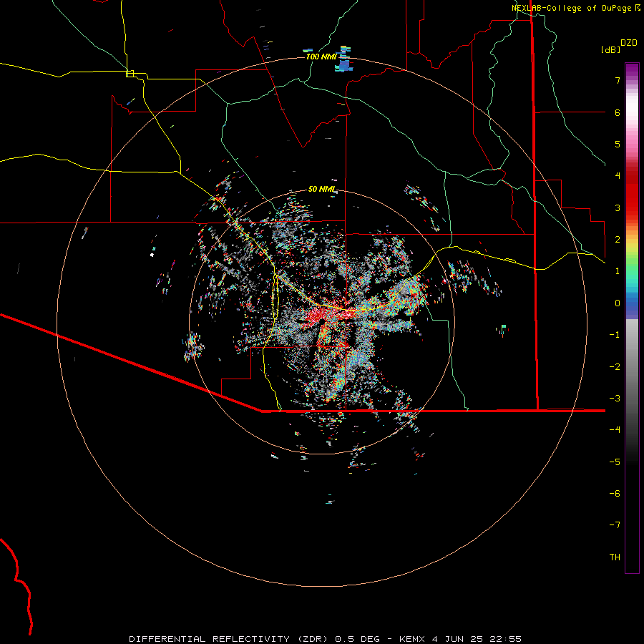
Task: Click the legend value 5
Action: point(618,144)
